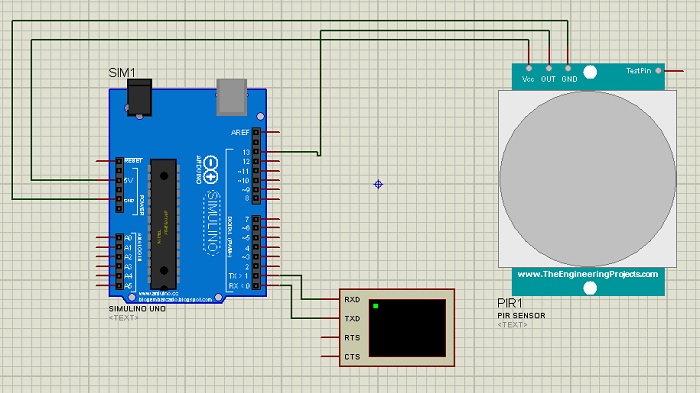Click the TXD pin of virtual terminal

point(331,318)
